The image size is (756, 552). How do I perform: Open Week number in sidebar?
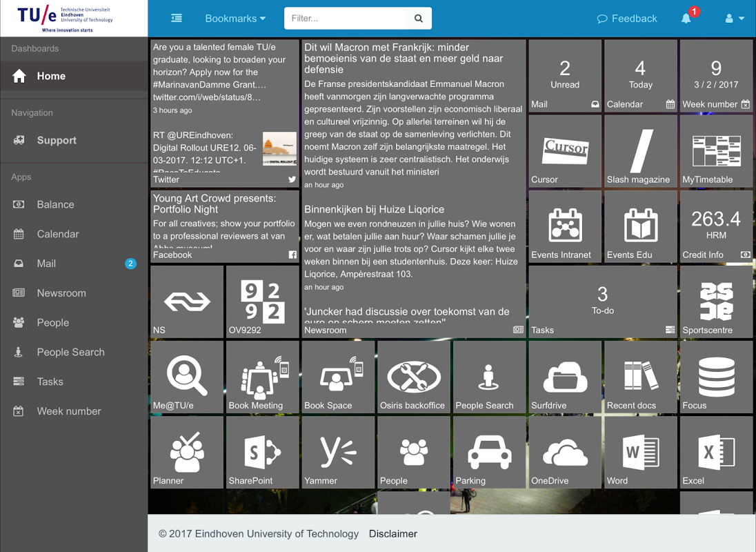tap(74, 411)
